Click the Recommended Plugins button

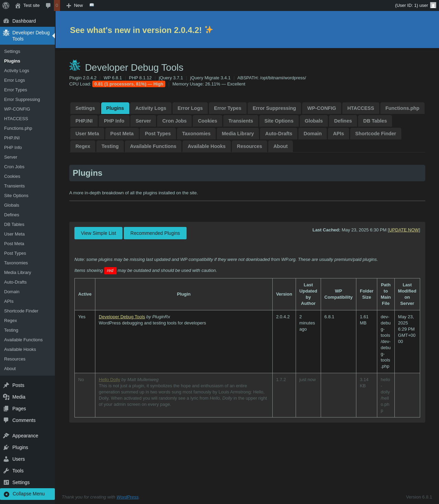(155, 233)
